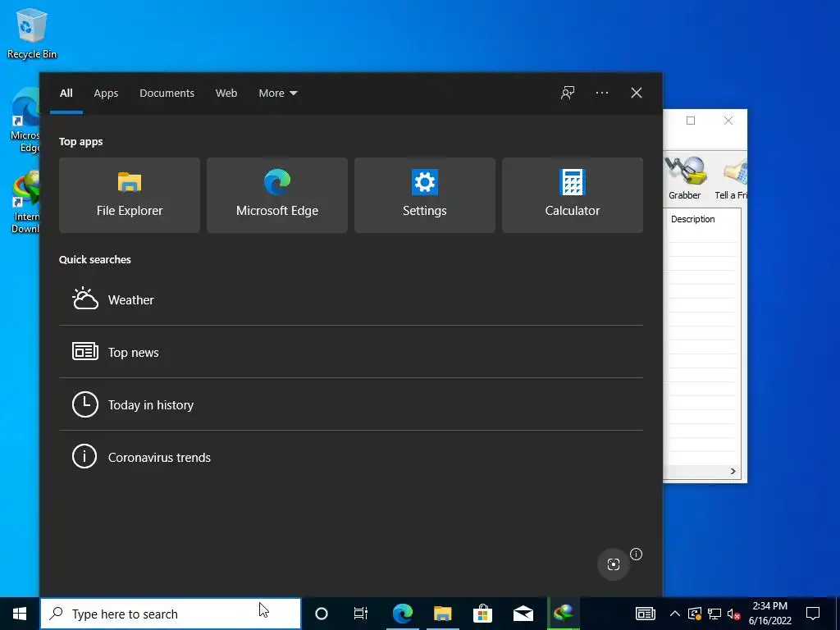
Task: Launch Edge from the taskbar
Action: tap(402, 614)
